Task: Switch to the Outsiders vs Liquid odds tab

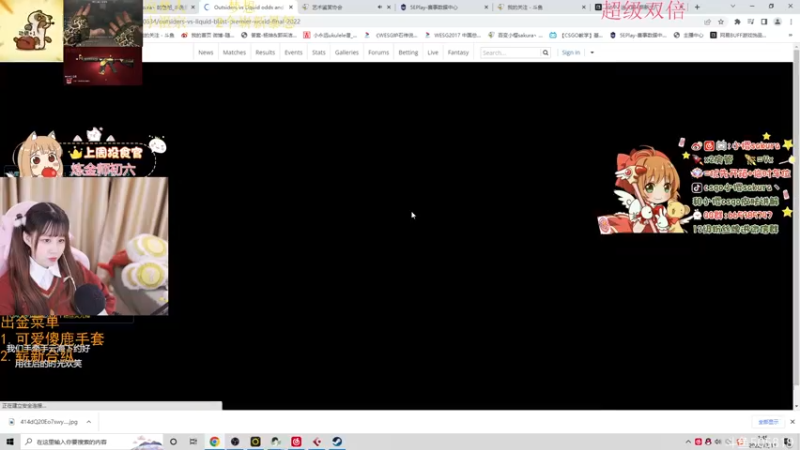Action: point(247,7)
